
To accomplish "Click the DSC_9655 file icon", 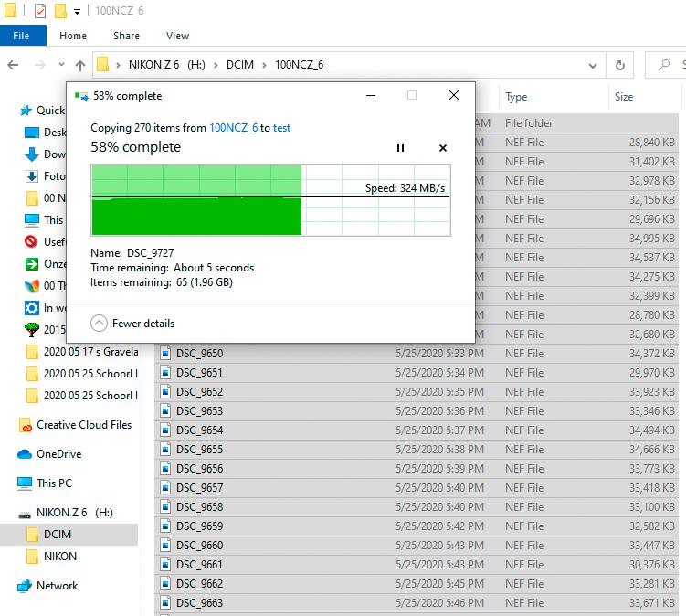I will click(165, 449).
